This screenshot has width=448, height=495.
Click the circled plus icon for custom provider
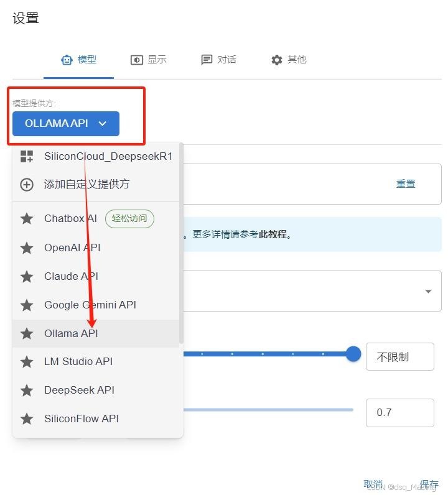point(27,185)
